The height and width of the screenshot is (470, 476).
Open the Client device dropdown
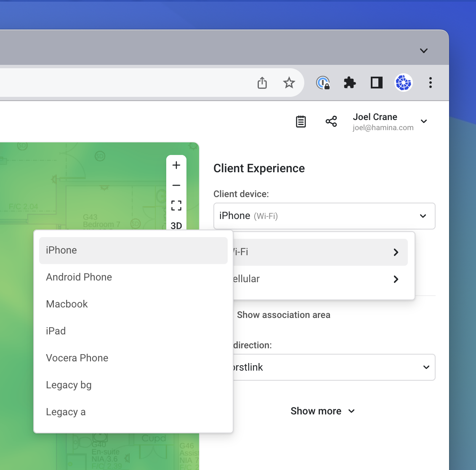click(x=324, y=216)
